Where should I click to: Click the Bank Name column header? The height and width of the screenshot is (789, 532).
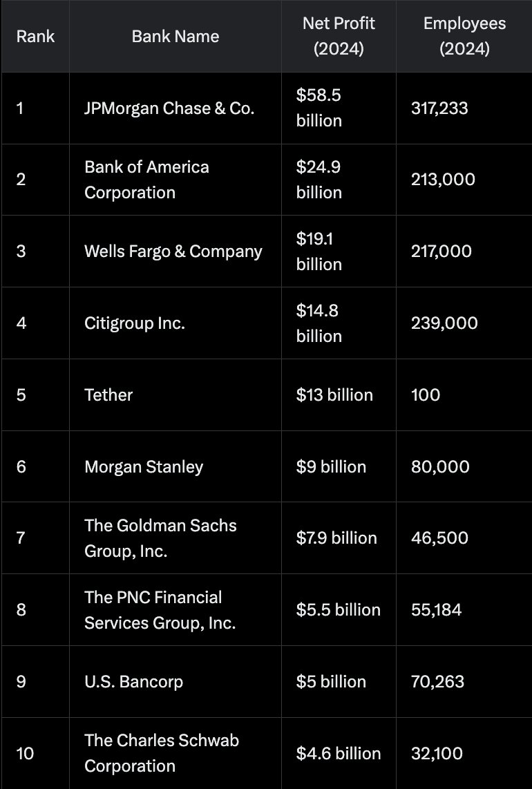pos(175,36)
